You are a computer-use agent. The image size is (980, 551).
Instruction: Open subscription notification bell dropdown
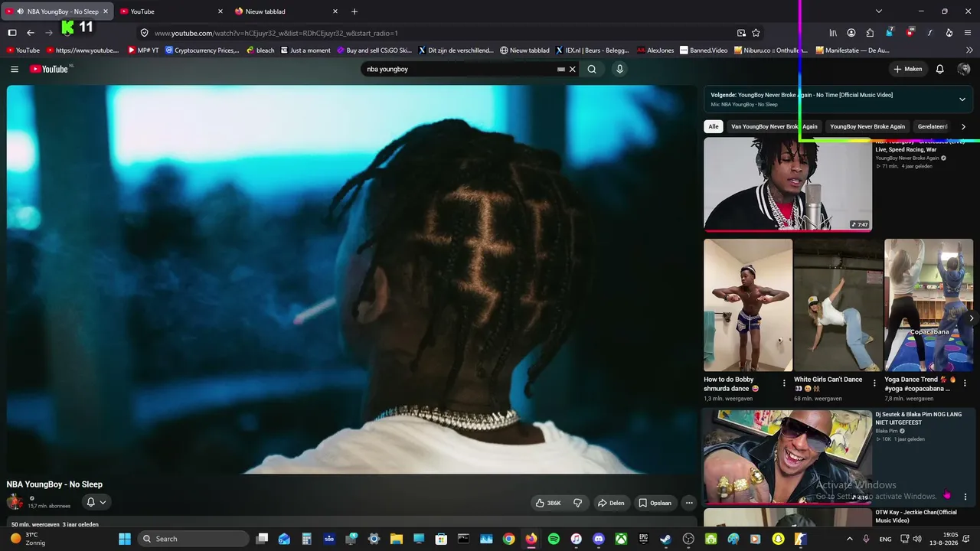click(96, 502)
